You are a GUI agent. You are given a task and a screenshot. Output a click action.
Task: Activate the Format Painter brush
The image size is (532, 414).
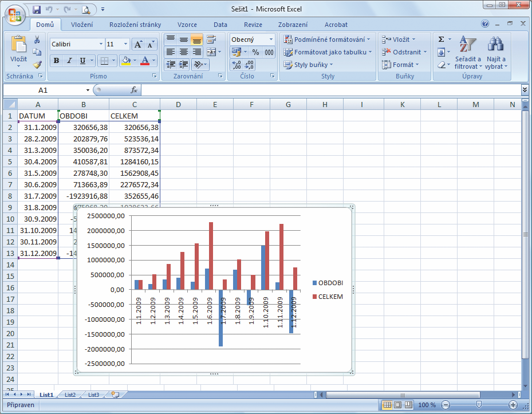click(37, 64)
